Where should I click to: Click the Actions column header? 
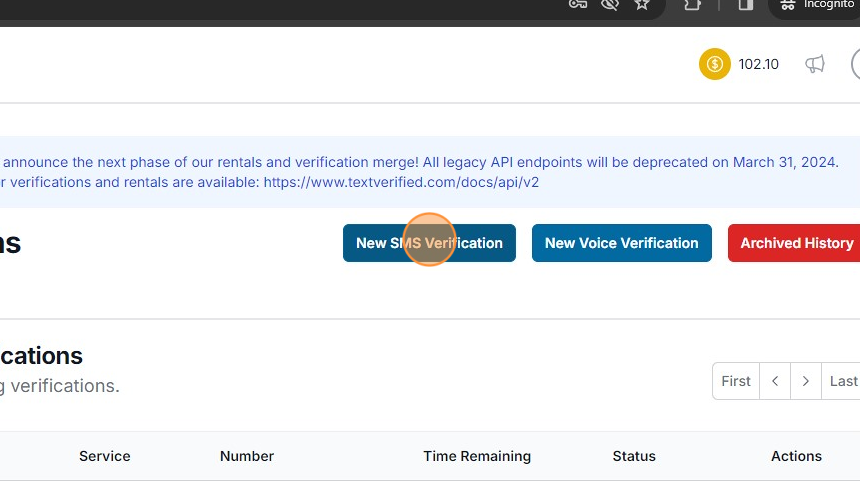[x=796, y=456]
